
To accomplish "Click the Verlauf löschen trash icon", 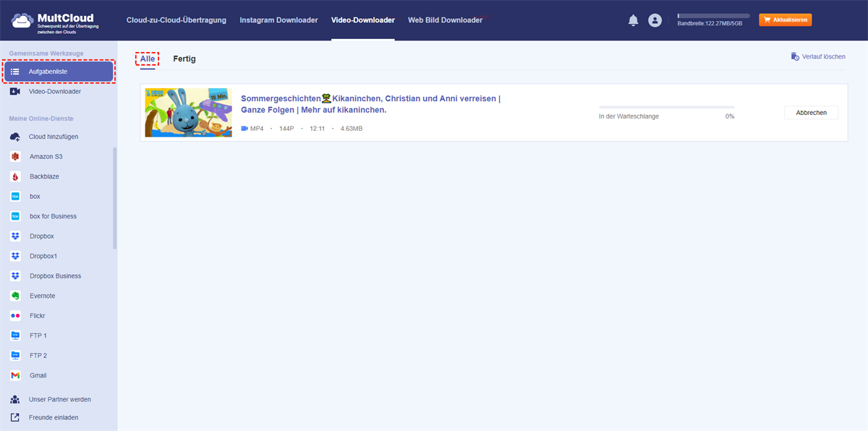I will pos(795,56).
